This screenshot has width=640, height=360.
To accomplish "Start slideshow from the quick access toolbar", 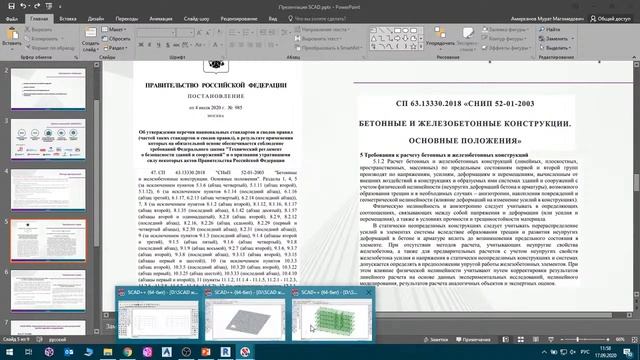I will pyautogui.click(x=49, y=6).
